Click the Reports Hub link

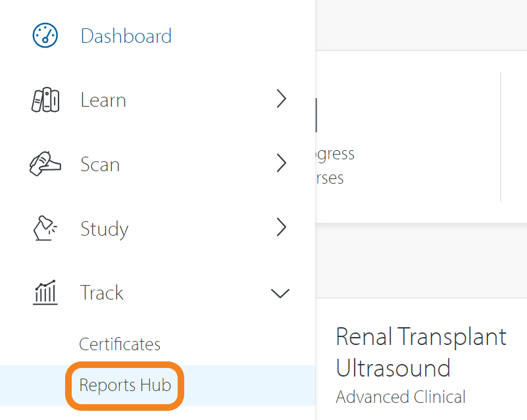124,384
